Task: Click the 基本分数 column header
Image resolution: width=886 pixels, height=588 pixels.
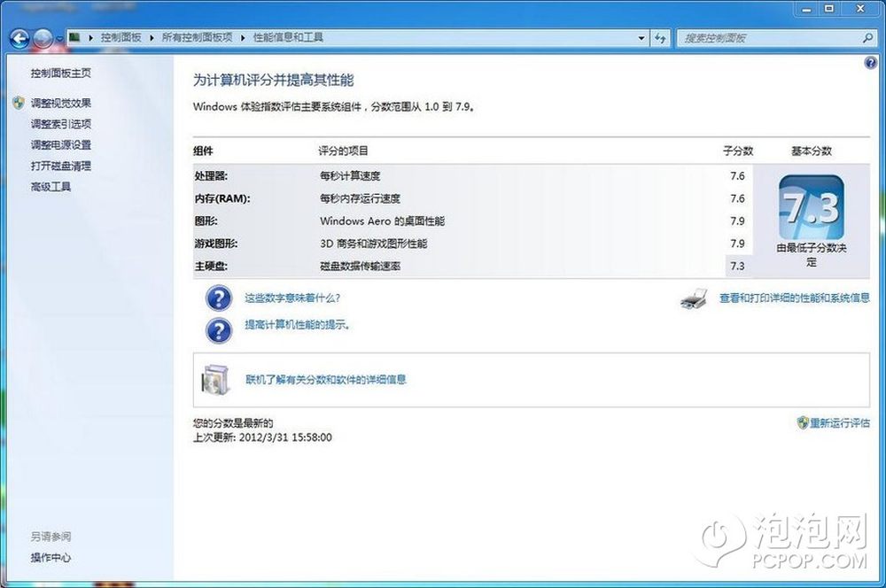Action: pyautogui.click(x=812, y=151)
